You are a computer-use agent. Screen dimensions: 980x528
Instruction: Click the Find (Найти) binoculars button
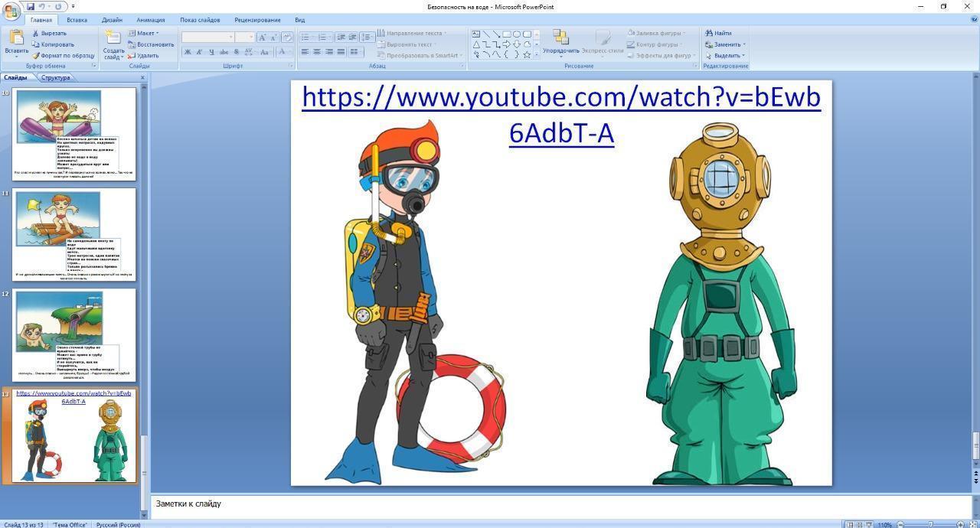718,33
